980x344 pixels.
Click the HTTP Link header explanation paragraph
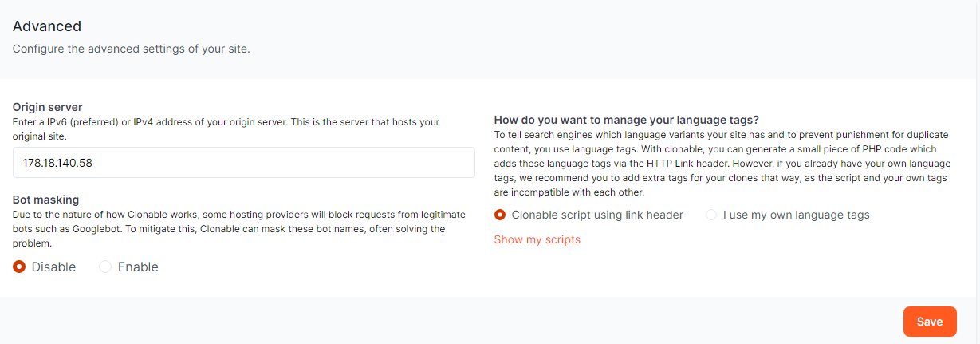click(x=721, y=164)
